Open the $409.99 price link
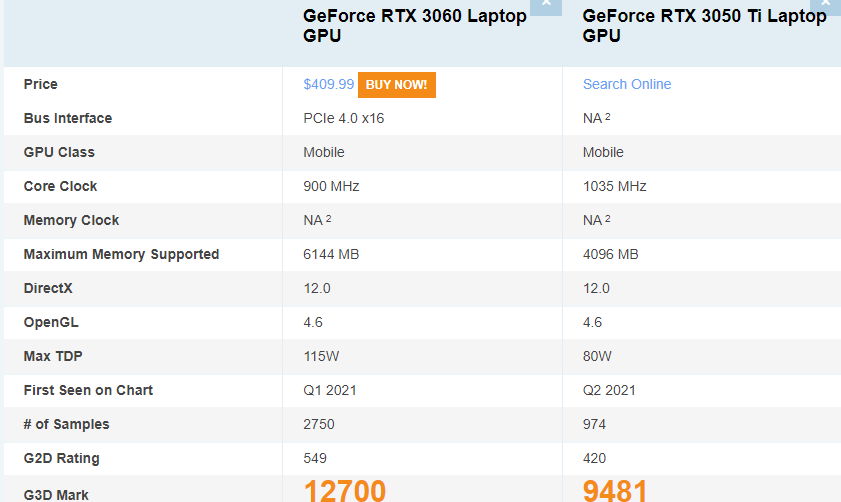 coord(328,84)
